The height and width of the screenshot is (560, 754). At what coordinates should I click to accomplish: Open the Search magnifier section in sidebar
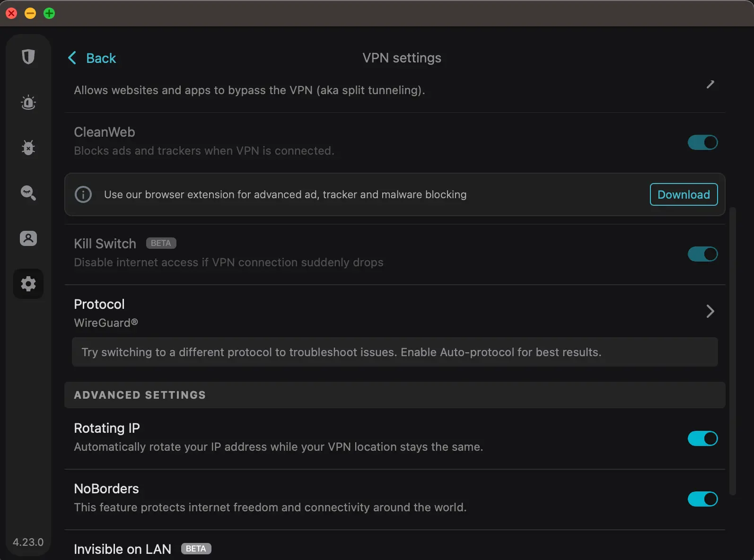tap(28, 193)
